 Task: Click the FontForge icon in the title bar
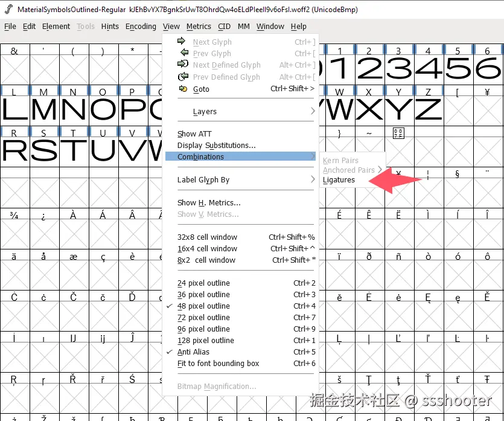coord(7,8)
